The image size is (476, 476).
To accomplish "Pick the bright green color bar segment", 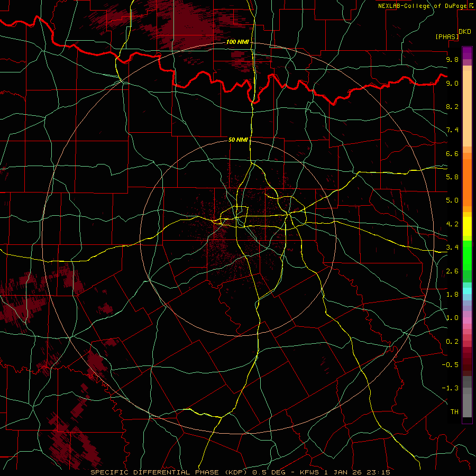I will coord(467,256).
